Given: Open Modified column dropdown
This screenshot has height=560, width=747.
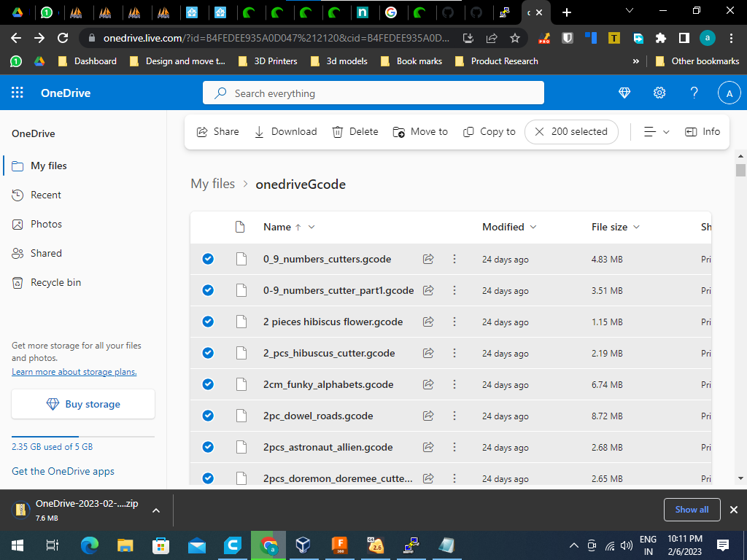Looking at the screenshot, I should [533, 227].
